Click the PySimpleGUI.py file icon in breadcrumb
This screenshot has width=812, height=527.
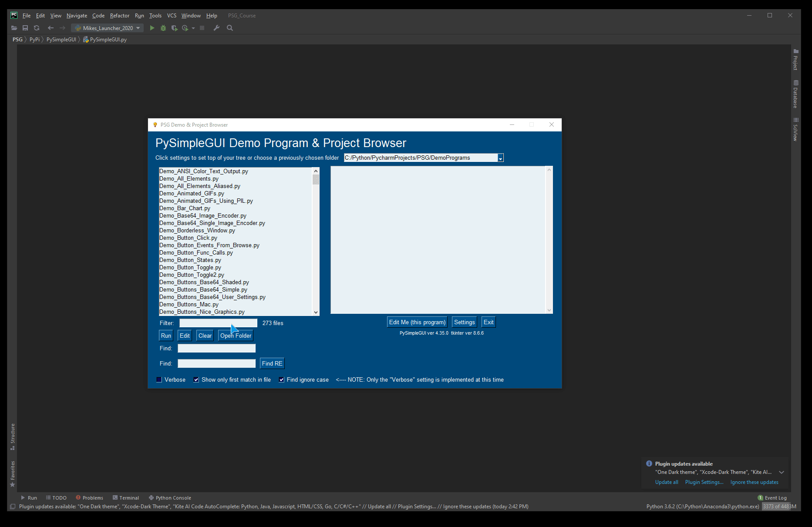(x=86, y=40)
